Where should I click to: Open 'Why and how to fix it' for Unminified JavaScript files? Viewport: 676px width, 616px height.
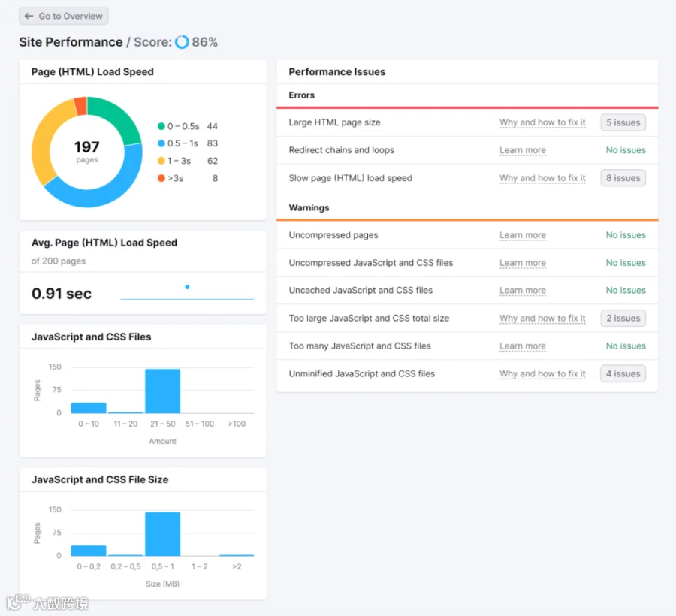[542, 374]
